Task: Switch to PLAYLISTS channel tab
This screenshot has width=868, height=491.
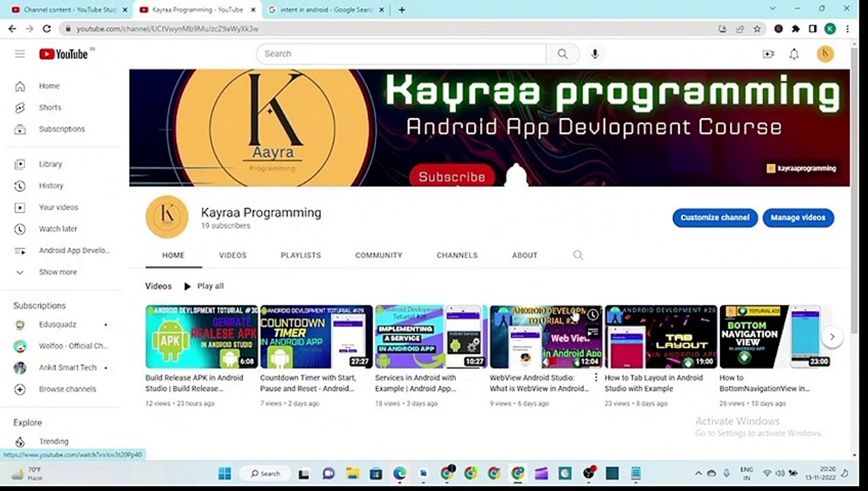Action: pos(300,255)
